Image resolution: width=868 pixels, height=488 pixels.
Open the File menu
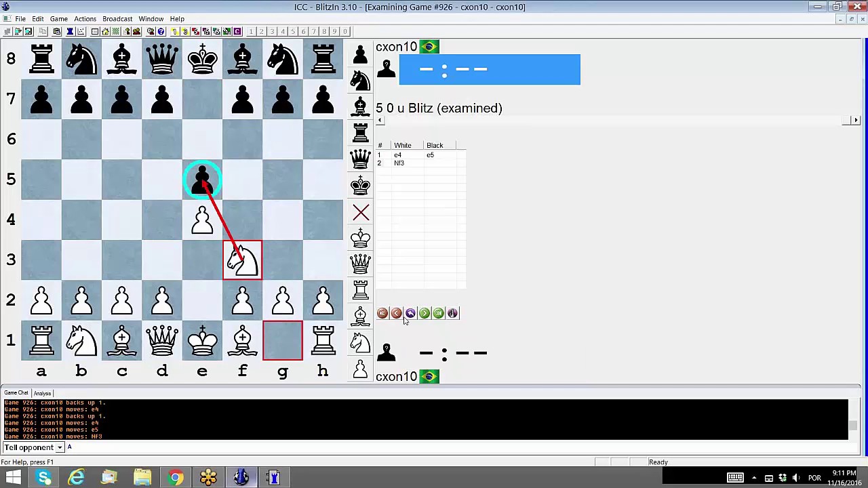pos(20,19)
